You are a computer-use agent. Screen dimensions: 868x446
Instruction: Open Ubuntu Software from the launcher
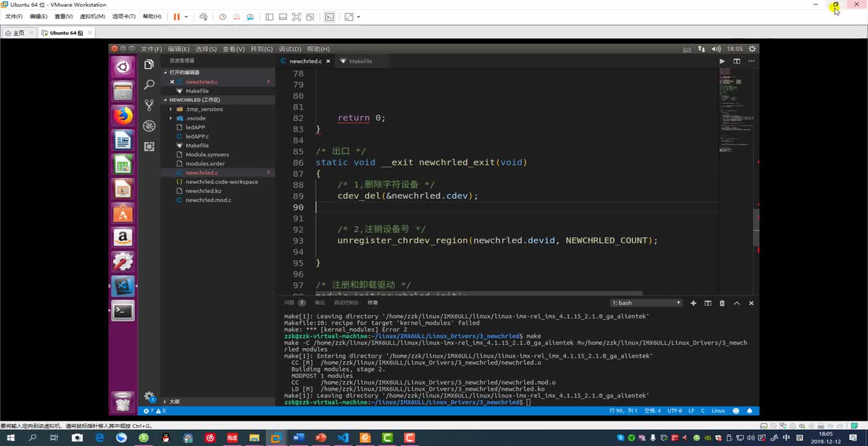123,213
